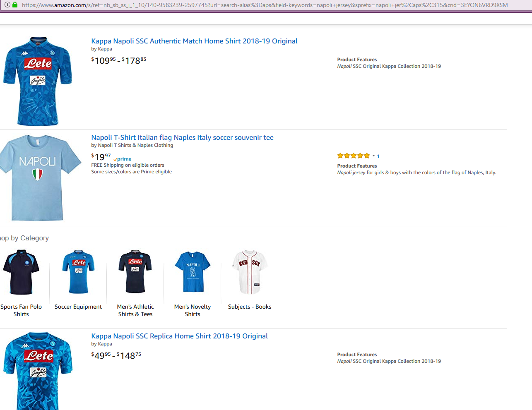Open the 1 customer review link

pyautogui.click(x=378, y=156)
